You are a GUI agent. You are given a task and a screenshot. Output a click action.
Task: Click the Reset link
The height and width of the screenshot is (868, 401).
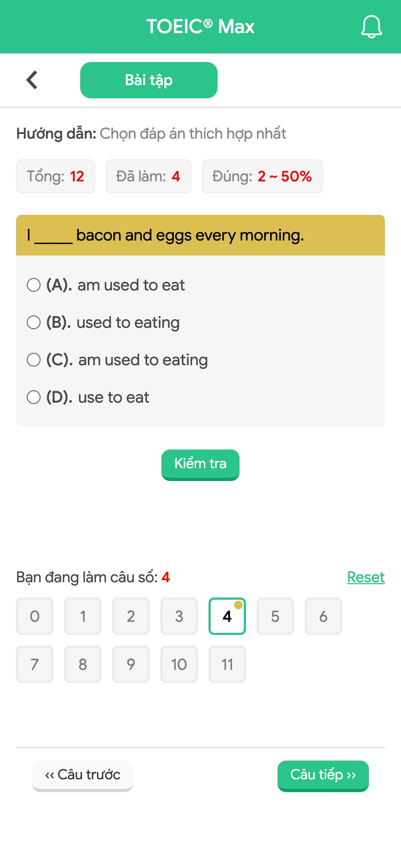coord(366,577)
